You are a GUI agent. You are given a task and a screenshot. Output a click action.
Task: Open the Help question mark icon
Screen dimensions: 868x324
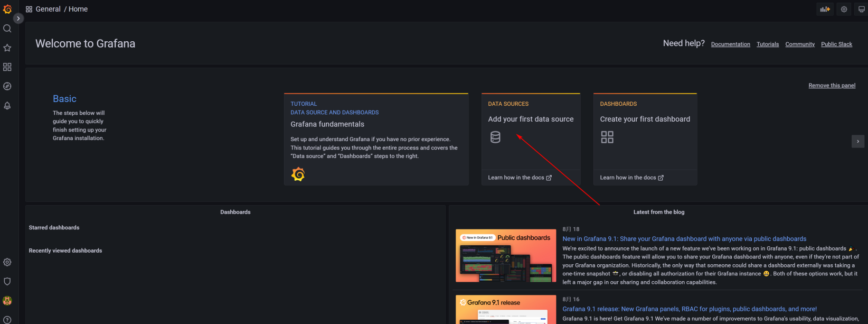pos(7,320)
